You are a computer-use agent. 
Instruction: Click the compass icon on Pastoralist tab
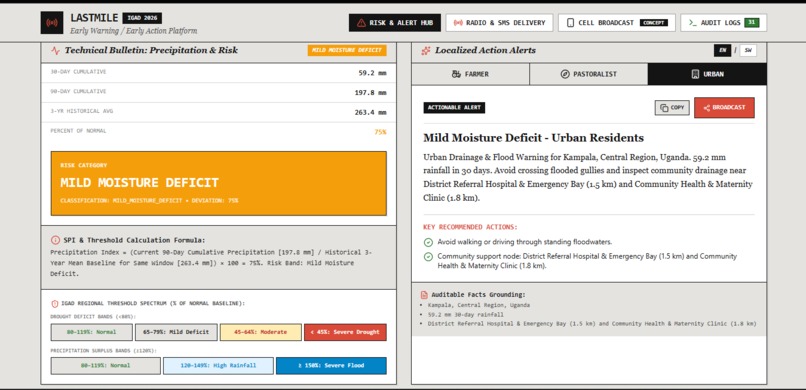click(565, 74)
